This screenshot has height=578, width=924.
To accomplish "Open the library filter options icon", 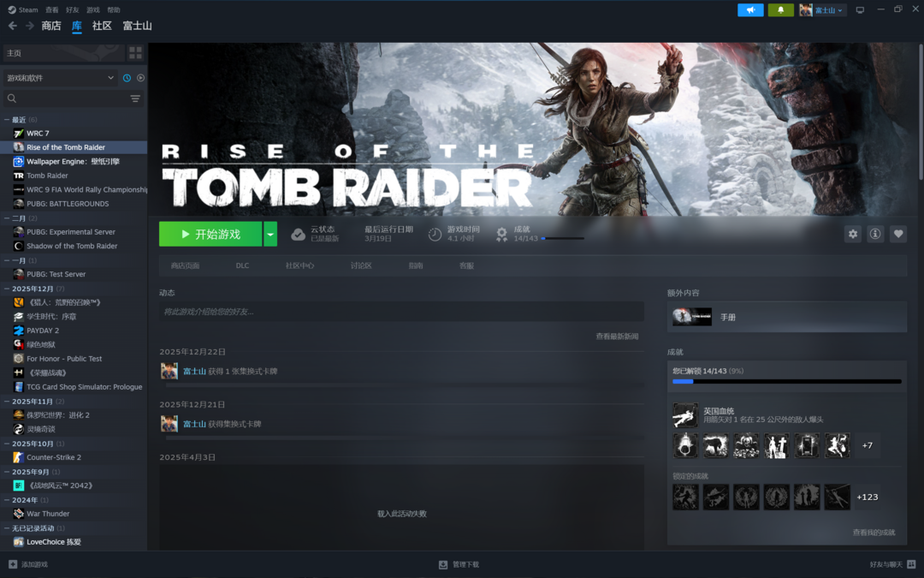I will (x=135, y=99).
